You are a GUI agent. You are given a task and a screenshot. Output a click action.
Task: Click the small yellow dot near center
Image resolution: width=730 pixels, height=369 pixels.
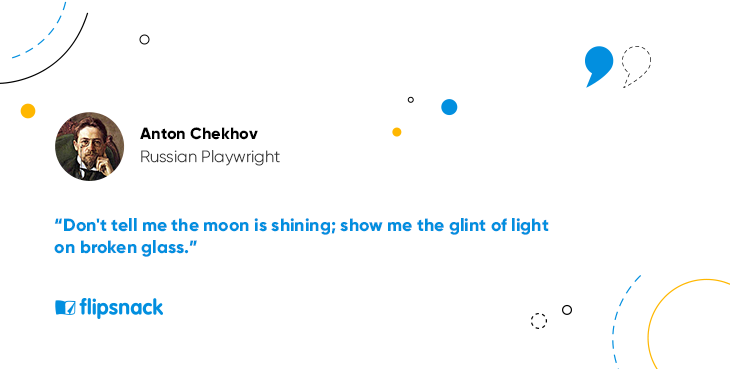[397, 132]
